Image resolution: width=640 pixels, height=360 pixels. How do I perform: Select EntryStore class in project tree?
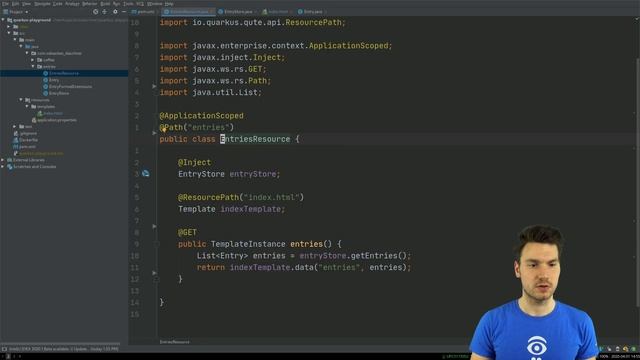coord(59,93)
